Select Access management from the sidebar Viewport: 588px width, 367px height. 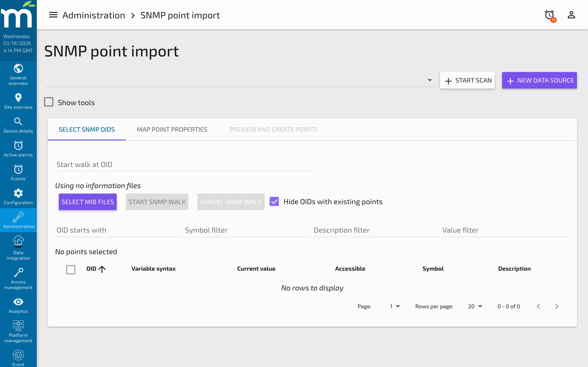click(x=18, y=278)
